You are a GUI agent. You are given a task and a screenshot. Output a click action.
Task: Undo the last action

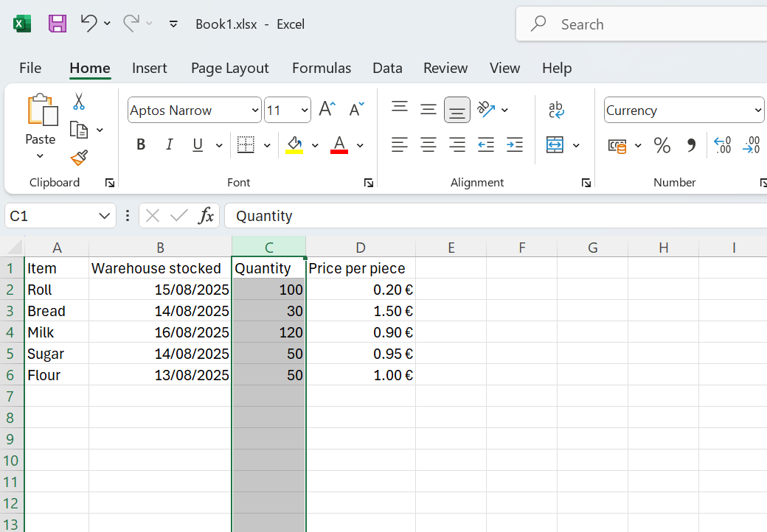coord(89,23)
